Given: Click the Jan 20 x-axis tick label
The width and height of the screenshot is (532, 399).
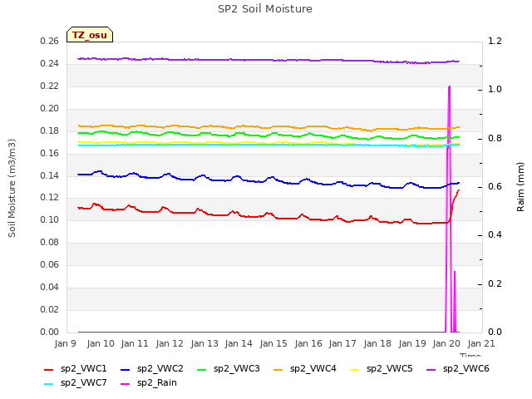Looking at the screenshot, I should [446, 343].
